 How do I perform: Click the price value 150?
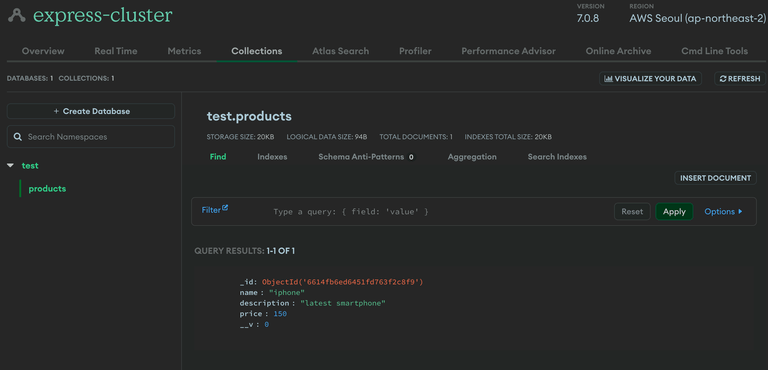pyautogui.click(x=280, y=314)
